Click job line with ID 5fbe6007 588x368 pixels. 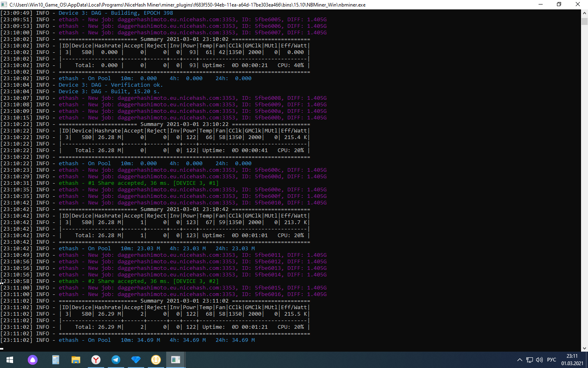tap(193, 33)
